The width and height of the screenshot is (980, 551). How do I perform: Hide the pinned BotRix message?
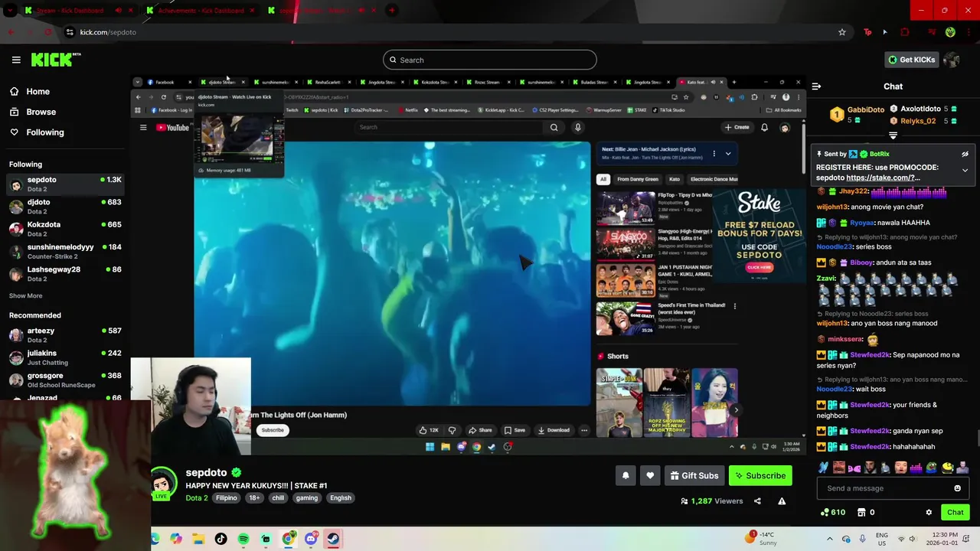pos(965,154)
